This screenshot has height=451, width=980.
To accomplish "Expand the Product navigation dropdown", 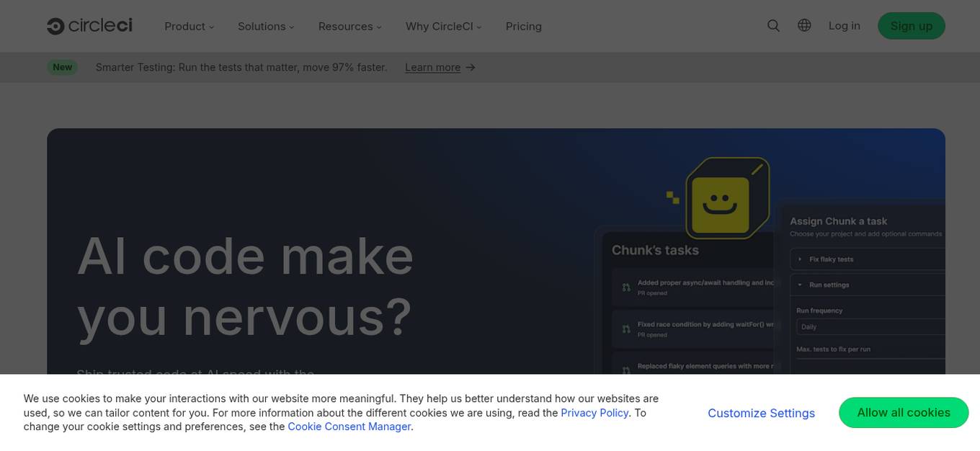I will coord(188,26).
